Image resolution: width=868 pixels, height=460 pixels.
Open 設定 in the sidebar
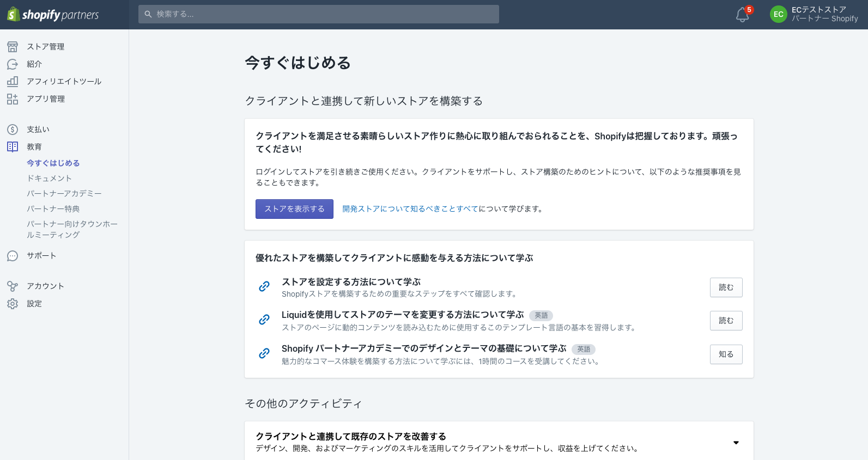point(34,304)
